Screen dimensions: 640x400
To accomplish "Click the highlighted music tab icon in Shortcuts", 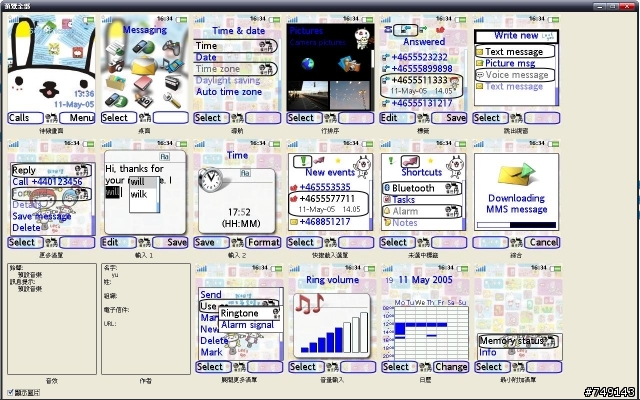I will 411,161.
